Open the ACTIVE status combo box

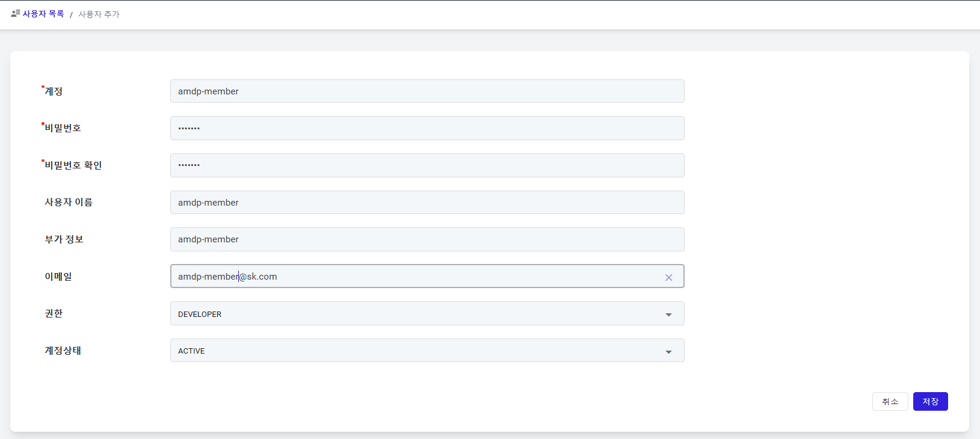pos(427,351)
